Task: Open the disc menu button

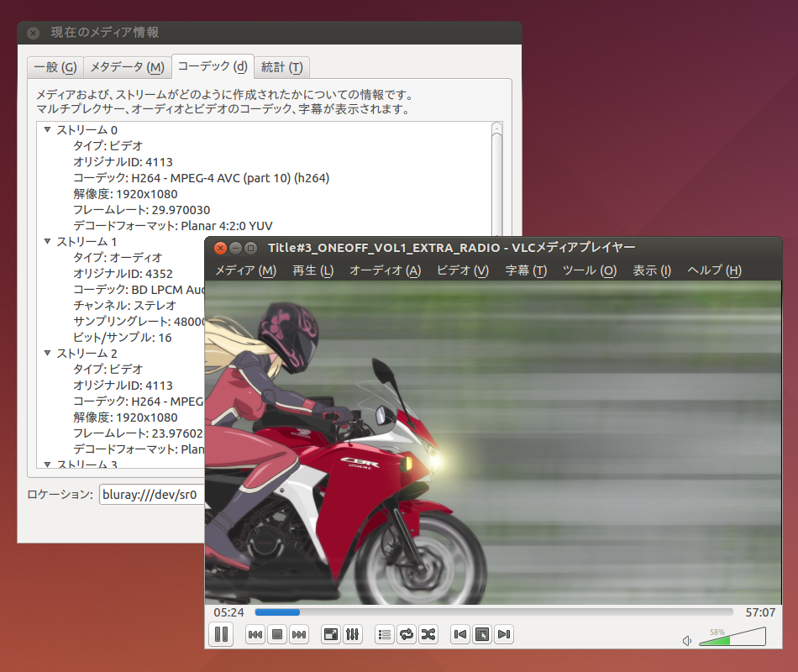Action: [x=482, y=635]
